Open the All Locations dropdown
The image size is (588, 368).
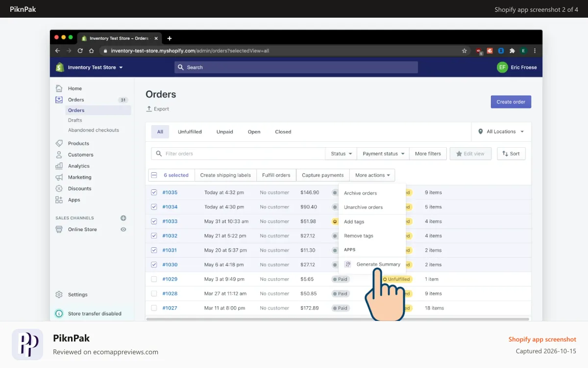[x=501, y=131]
